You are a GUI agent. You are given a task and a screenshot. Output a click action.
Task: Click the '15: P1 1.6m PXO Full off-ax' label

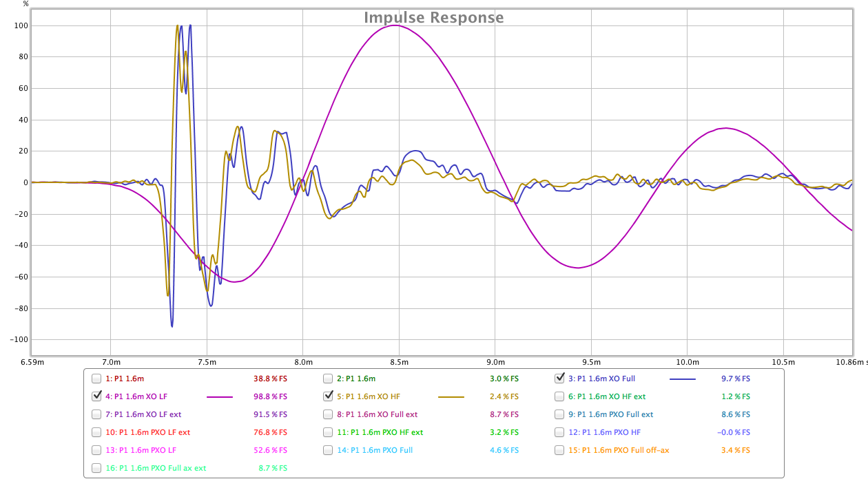pyautogui.click(x=619, y=450)
